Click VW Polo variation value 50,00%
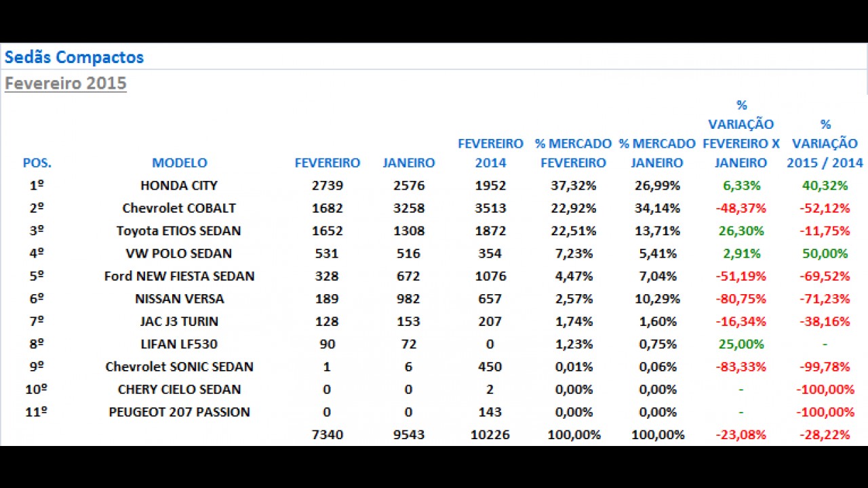Image resolution: width=868 pixels, height=488 pixels. pos(825,253)
